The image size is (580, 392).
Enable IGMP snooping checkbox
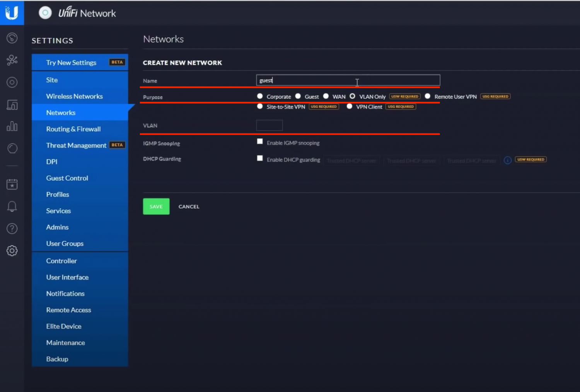coord(260,142)
